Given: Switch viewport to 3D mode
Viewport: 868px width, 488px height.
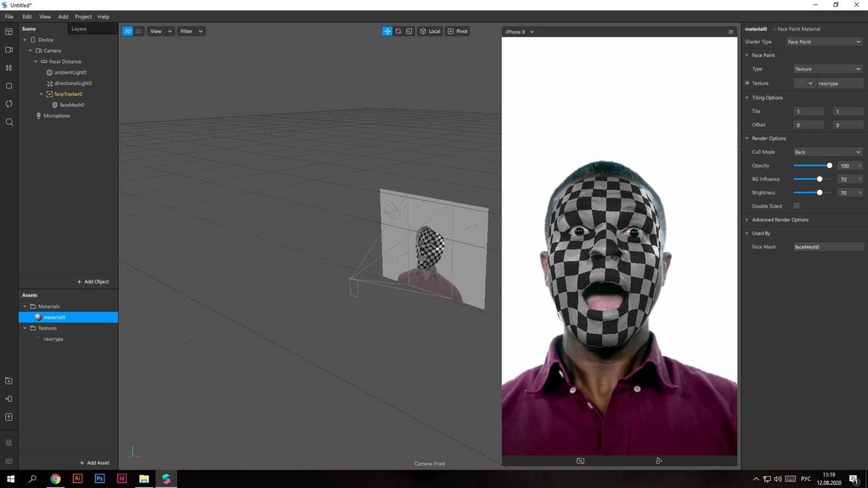Looking at the screenshot, I should [x=127, y=31].
